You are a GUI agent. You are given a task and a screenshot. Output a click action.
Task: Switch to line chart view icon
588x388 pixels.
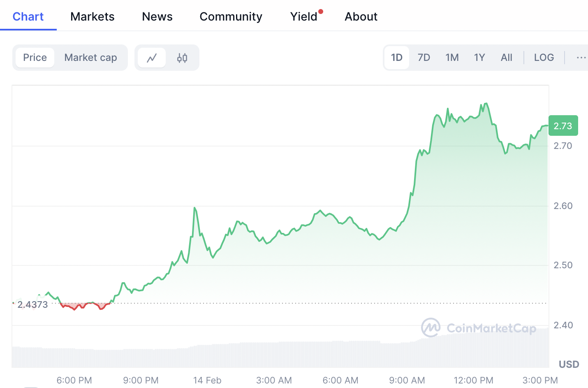[152, 58]
